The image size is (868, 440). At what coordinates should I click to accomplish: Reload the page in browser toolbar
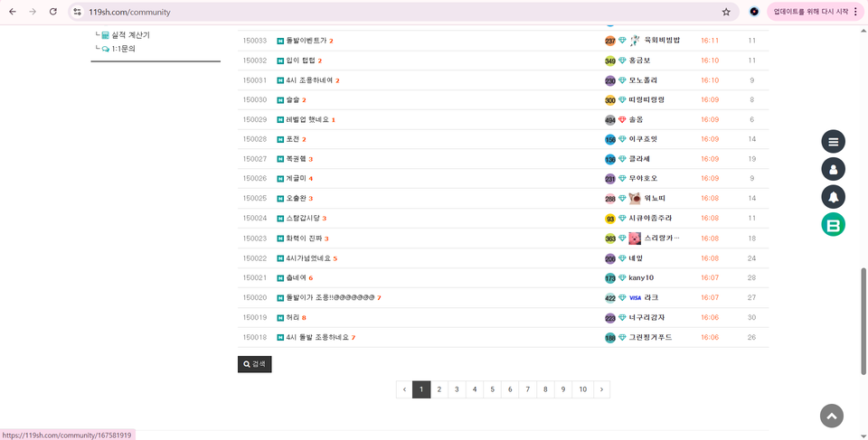[x=53, y=12]
